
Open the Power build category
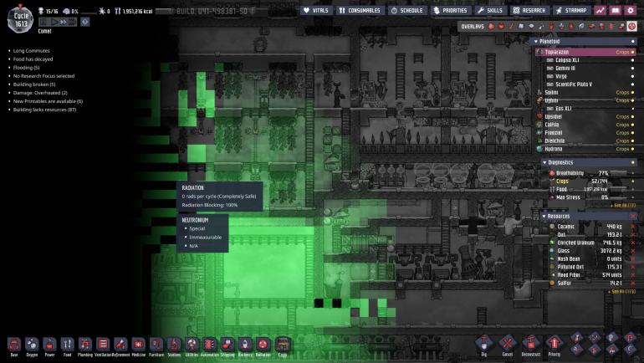[49, 347]
